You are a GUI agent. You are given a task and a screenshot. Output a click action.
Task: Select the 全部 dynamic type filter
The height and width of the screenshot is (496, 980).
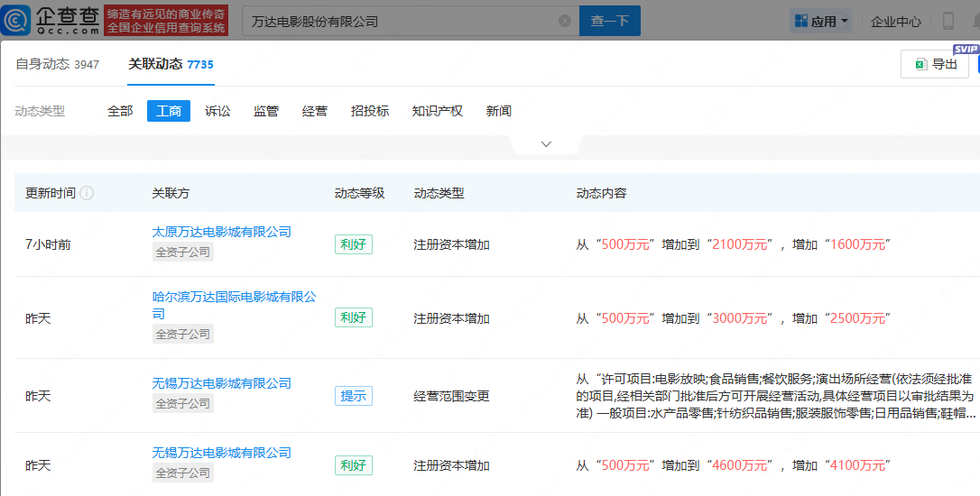[x=120, y=111]
